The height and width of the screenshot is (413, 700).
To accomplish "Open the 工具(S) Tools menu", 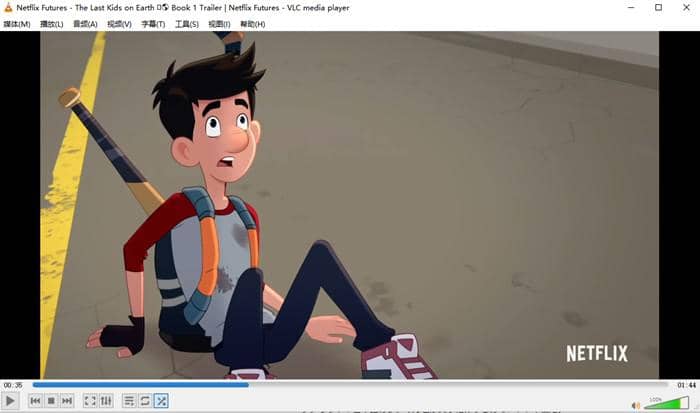I will (x=187, y=24).
